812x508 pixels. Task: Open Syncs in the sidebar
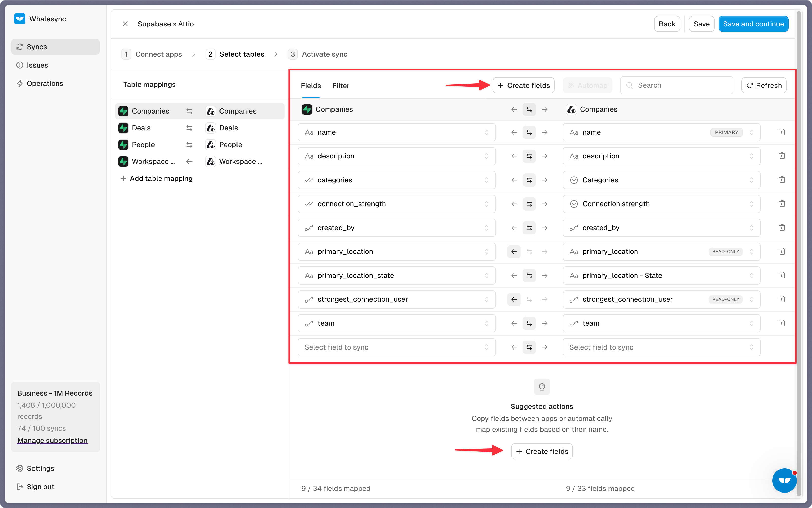click(x=55, y=47)
